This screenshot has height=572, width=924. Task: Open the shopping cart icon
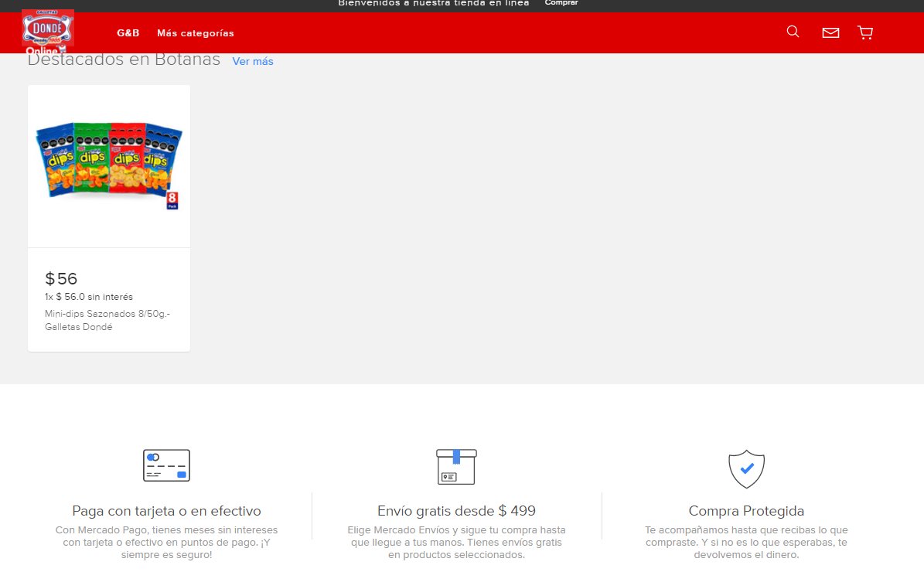pos(865,32)
